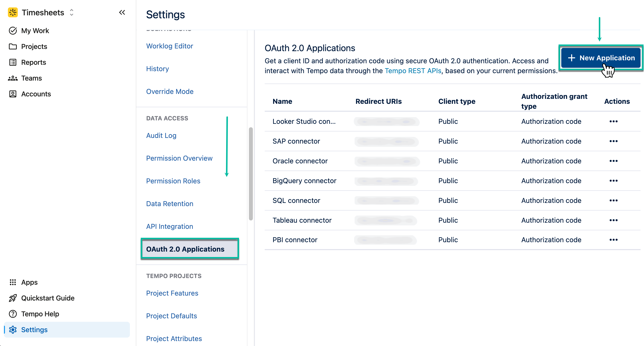This screenshot has width=644, height=346.
Task: Select the Settings gear icon
Action: point(13,329)
